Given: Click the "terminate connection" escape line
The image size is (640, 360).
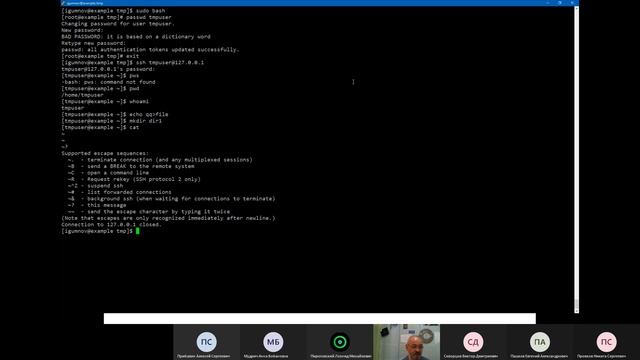Looking at the screenshot, I should [160, 160].
